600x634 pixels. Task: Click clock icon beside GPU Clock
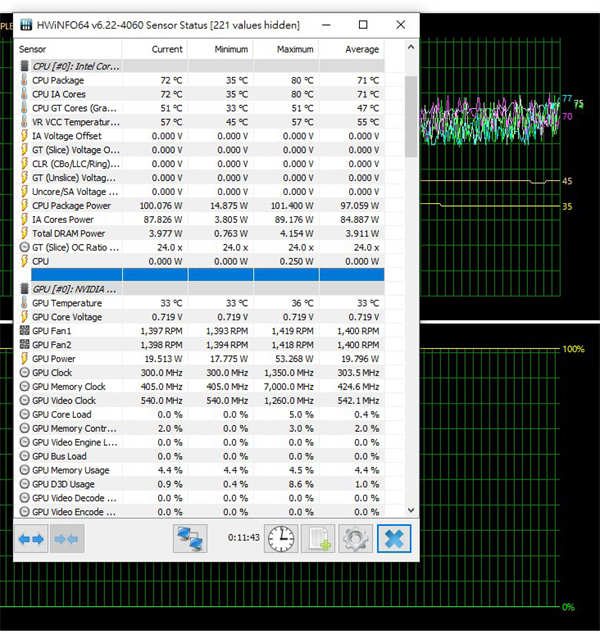(x=25, y=372)
